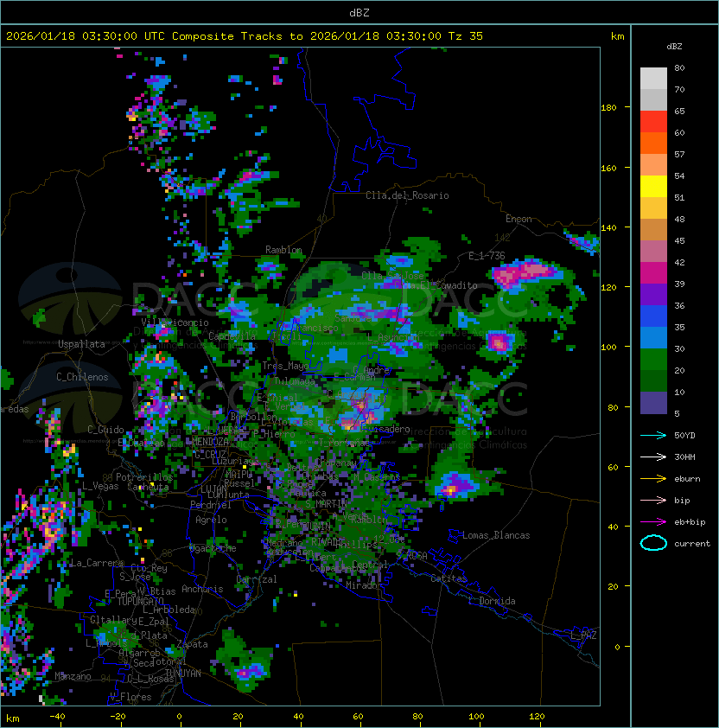Click the '60' tick on the horizontal km axis
The width and height of the screenshot is (719, 728).
[358, 717]
